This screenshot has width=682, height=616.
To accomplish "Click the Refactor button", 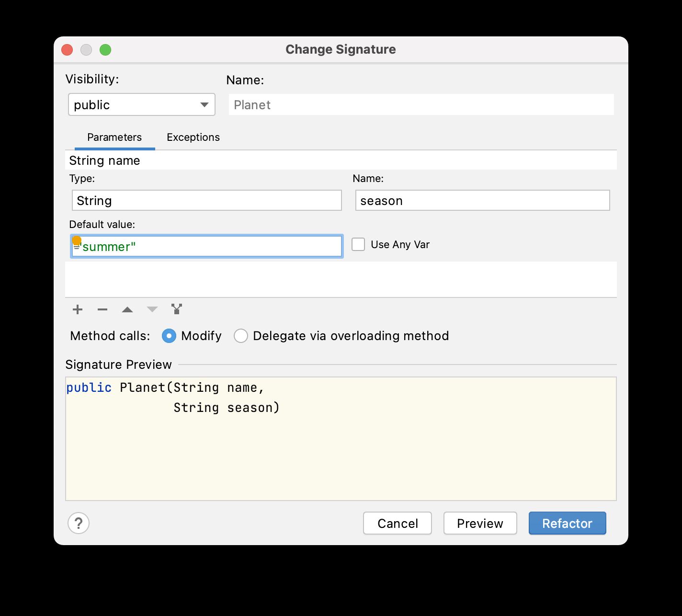I will click(567, 523).
